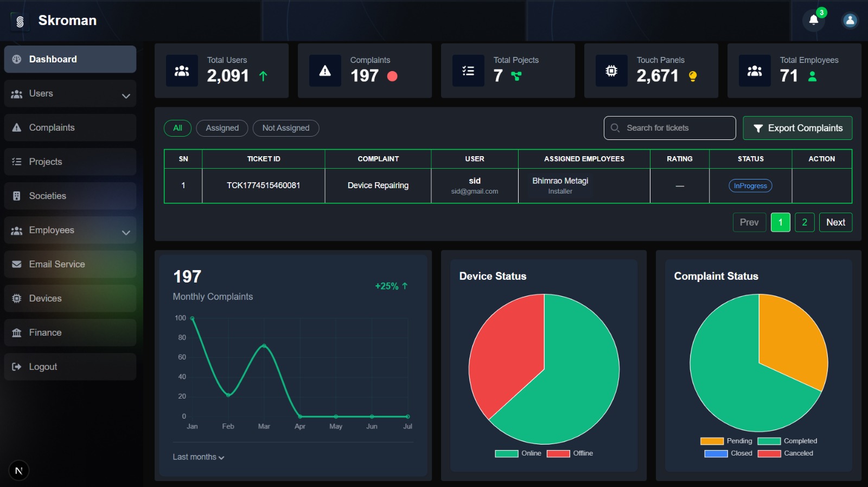Open the Last months dropdown
Image resolution: width=868 pixels, height=487 pixels.
pos(199,457)
